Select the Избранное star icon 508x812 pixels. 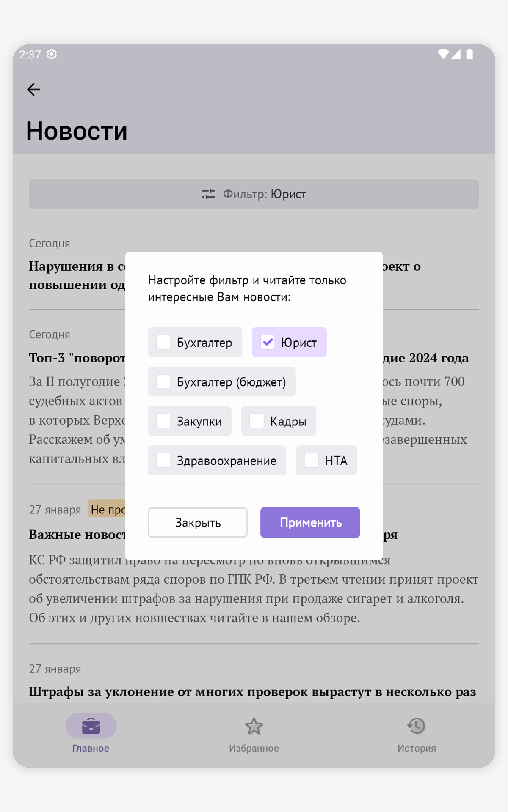[x=254, y=726]
